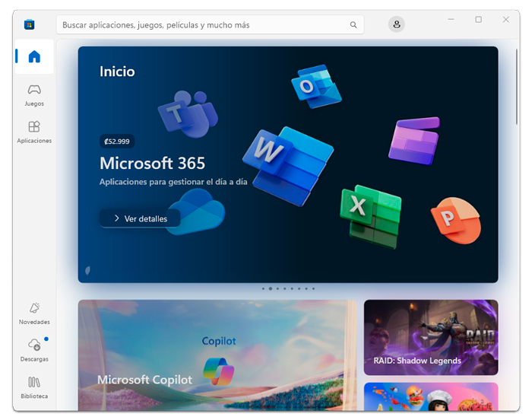
Task: Open the Aplicaciones section
Action: [x=34, y=132]
